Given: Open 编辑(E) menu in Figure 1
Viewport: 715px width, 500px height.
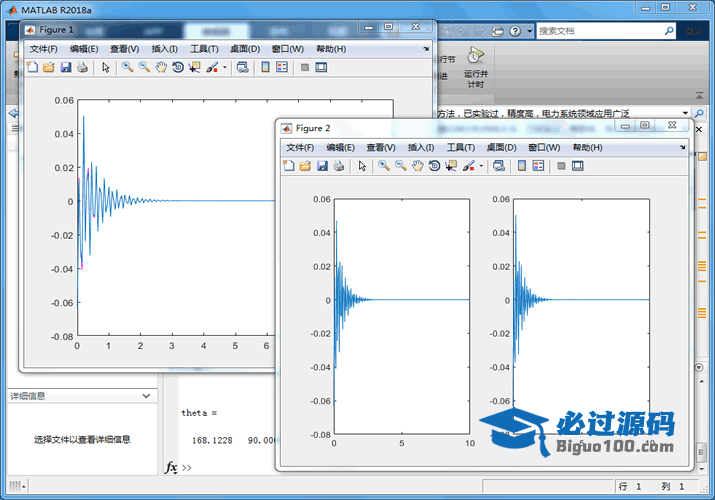Looking at the screenshot, I should 84,49.
